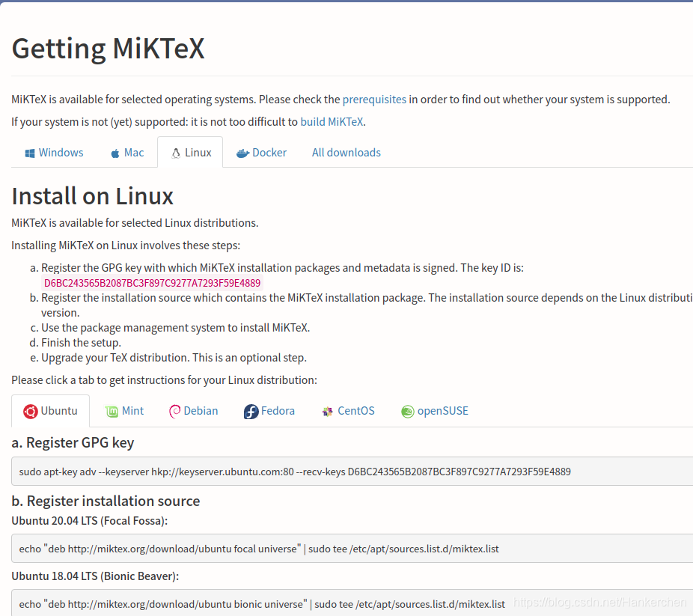693x616 pixels.
Task: Click the penguin icon on Linux tab
Action: [176, 153]
